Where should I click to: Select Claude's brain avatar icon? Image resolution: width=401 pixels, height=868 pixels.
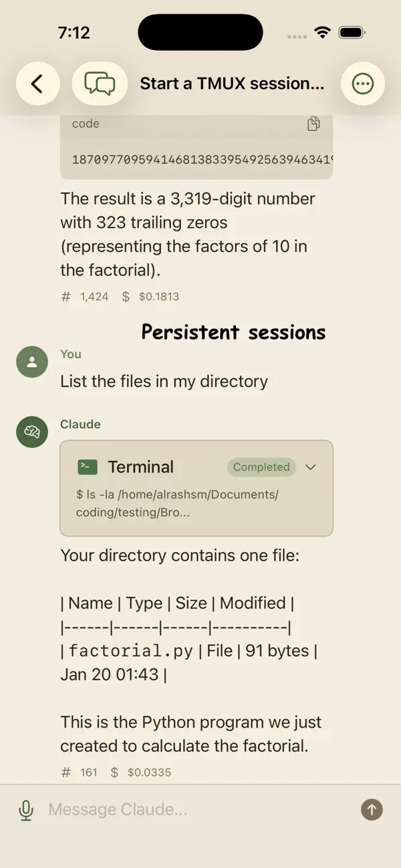pyautogui.click(x=31, y=432)
